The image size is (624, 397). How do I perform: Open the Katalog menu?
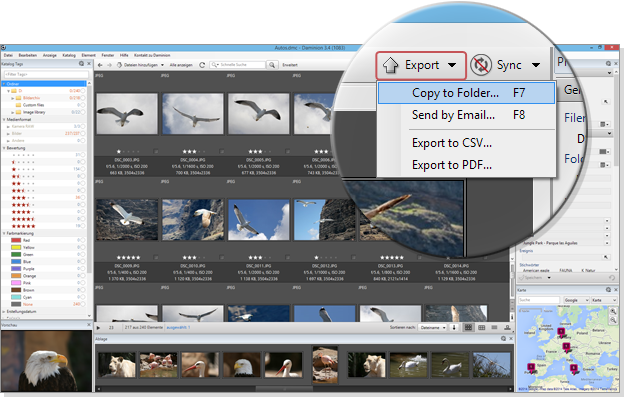pos(69,55)
